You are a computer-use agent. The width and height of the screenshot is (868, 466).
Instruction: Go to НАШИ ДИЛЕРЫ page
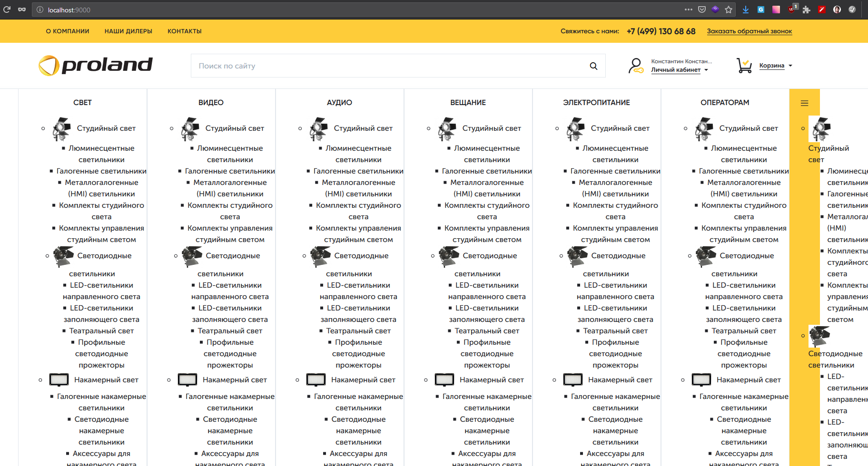[x=128, y=31]
